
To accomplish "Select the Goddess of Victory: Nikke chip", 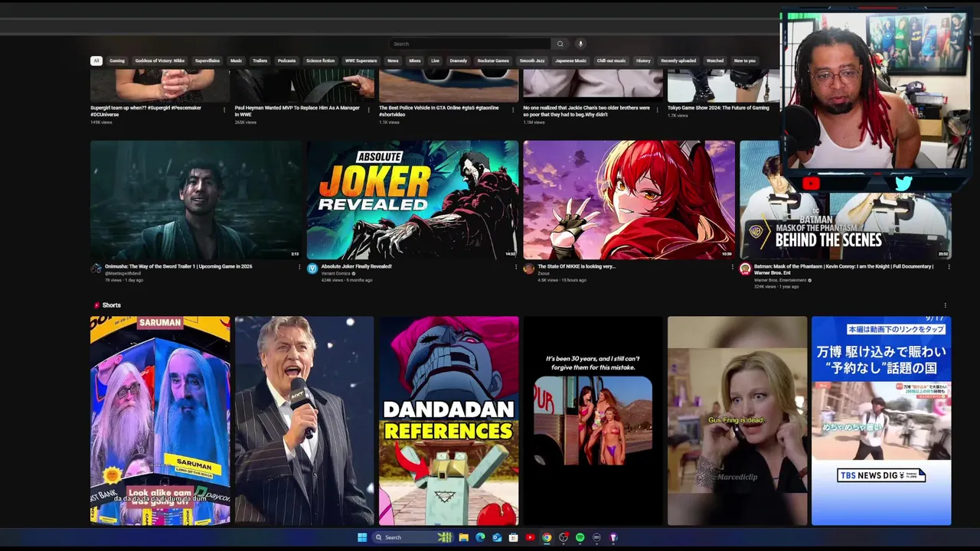I will coord(160,60).
